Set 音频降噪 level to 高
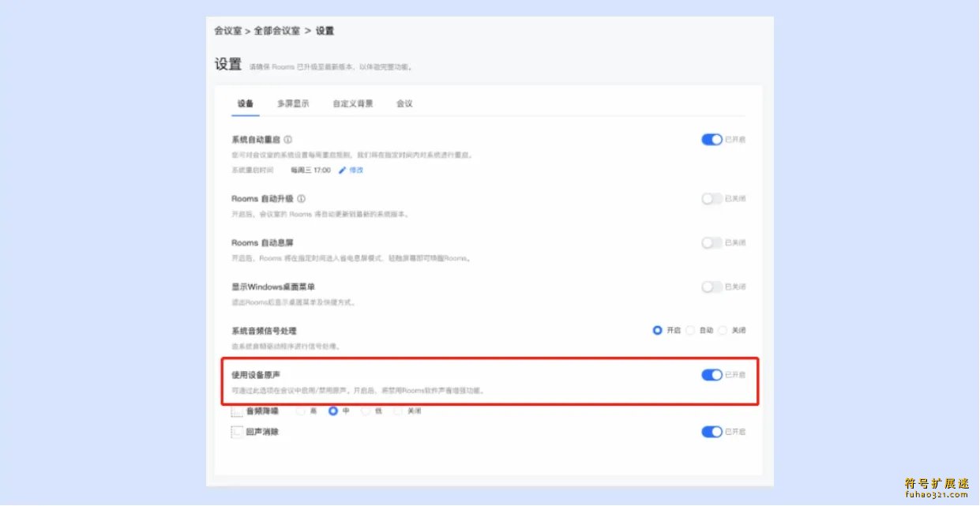980x506 pixels. (301, 411)
